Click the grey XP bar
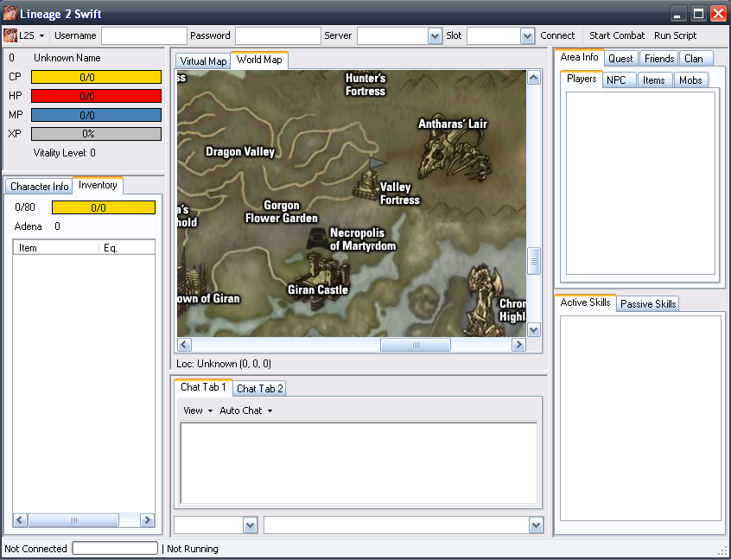Viewport: 731px width, 560px height. pos(96,134)
